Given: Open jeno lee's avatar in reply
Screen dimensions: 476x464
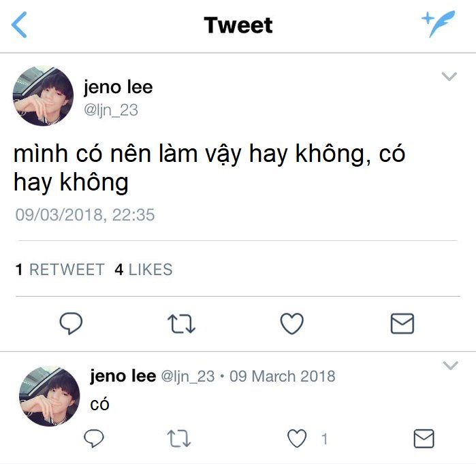Looking at the screenshot, I should (50, 396).
